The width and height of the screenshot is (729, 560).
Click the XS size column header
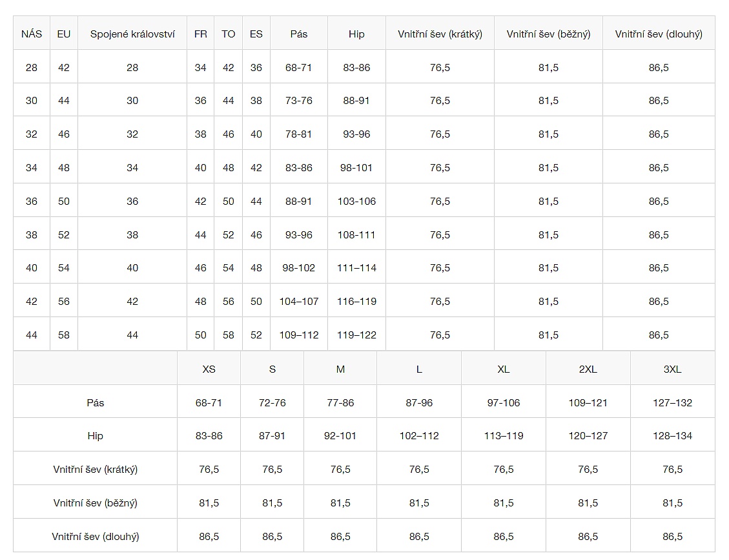(x=209, y=369)
